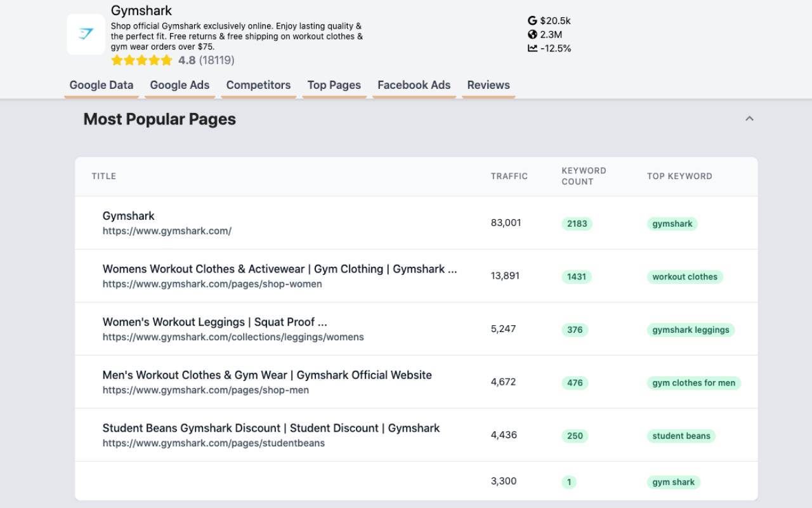Click the 'gymshark' keyword tag
Image resolution: width=812 pixels, height=508 pixels.
pos(672,224)
